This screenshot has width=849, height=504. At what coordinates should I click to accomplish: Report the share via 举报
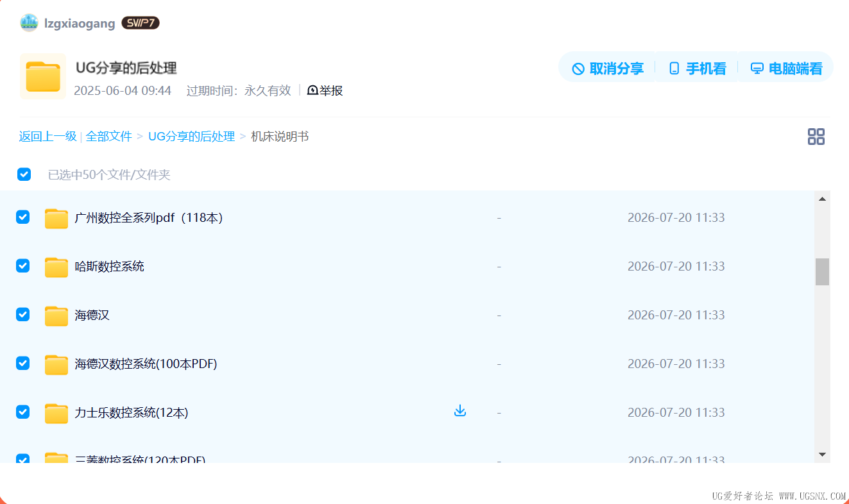(x=325, y=90)
